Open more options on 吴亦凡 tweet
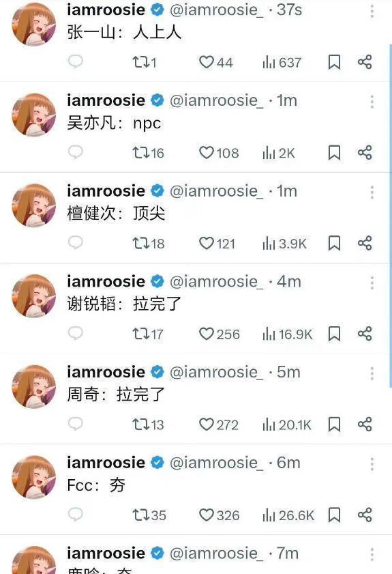The image size is (392, 574). (x=372, y=102)
